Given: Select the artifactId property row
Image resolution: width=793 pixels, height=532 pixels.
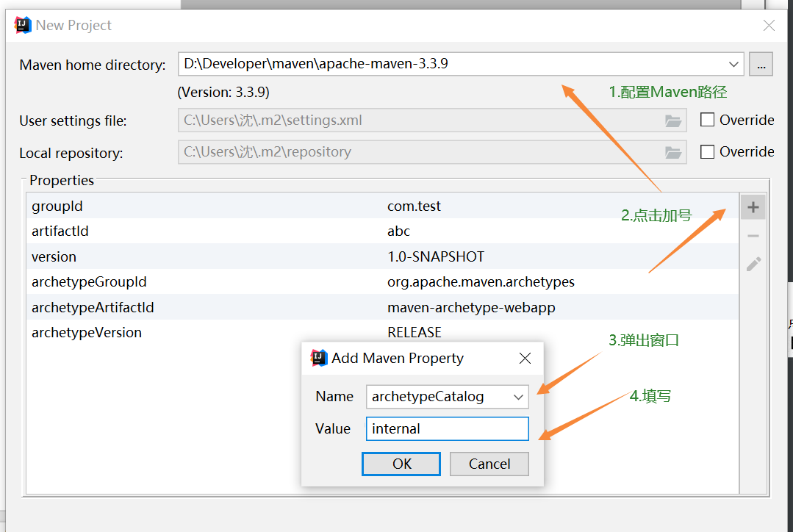Looking at the screenshot, I should pyautogui.click(x=382, y=231).
